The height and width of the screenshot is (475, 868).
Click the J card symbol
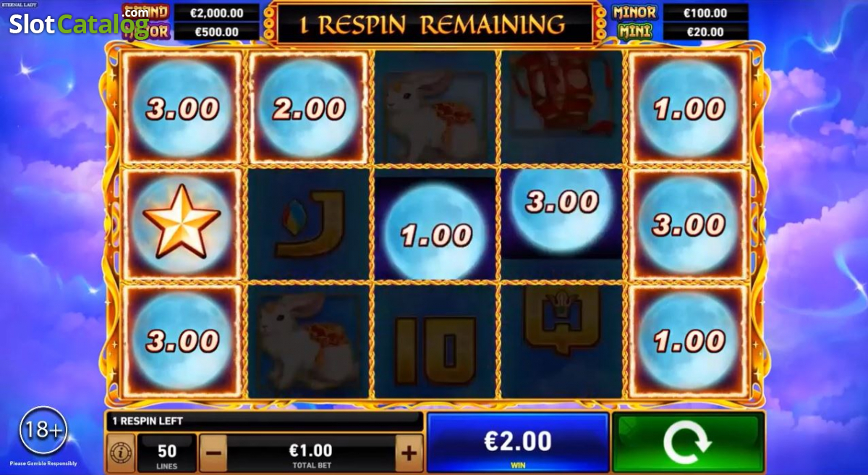point(309,222)
